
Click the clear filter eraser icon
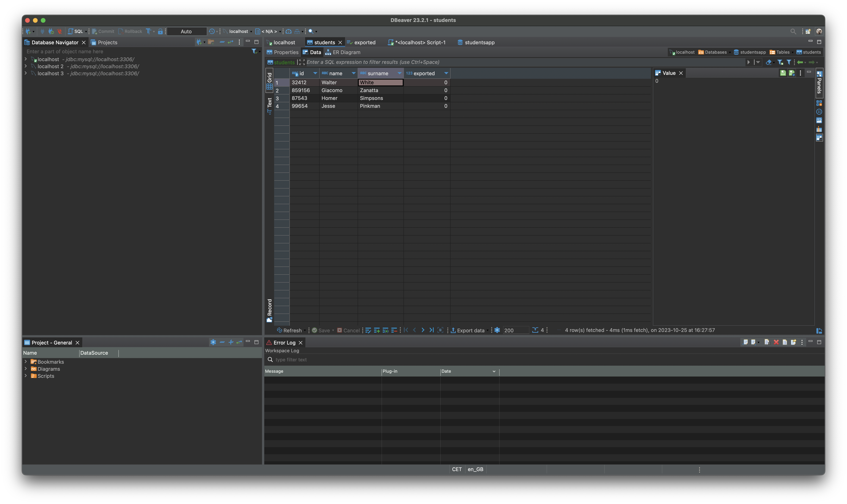[x=769, y=62]
